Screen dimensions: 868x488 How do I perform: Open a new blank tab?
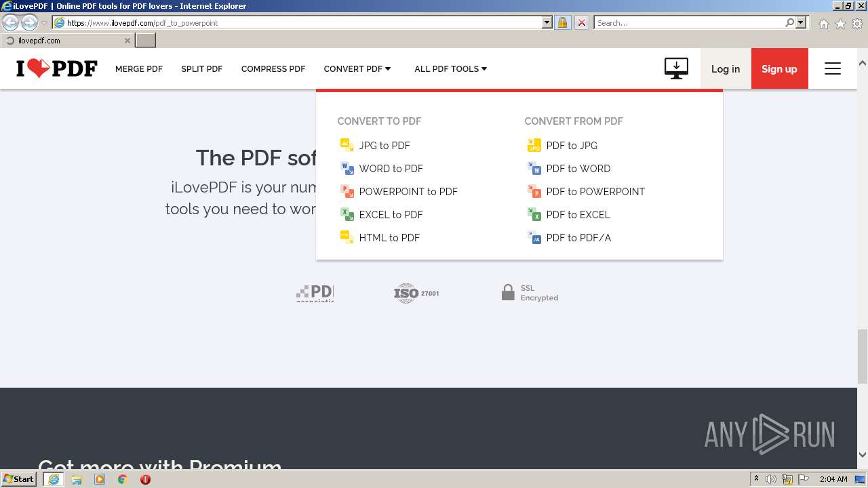tap(146, 41)
